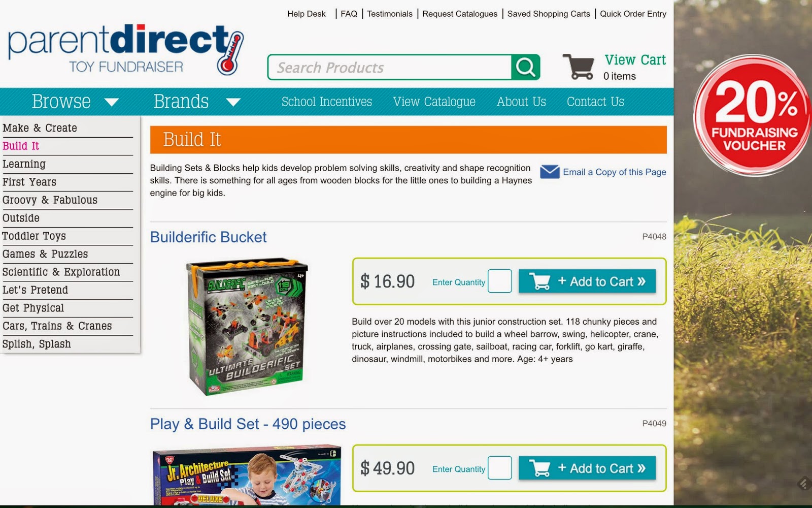Expand the Brands dropdown menu
This screenshot has width=812, height=508.
(197, 102)
